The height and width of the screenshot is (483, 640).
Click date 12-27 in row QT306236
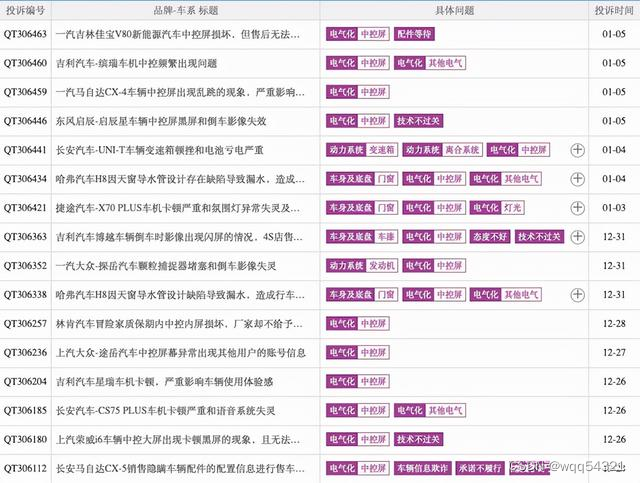point(614,353)
